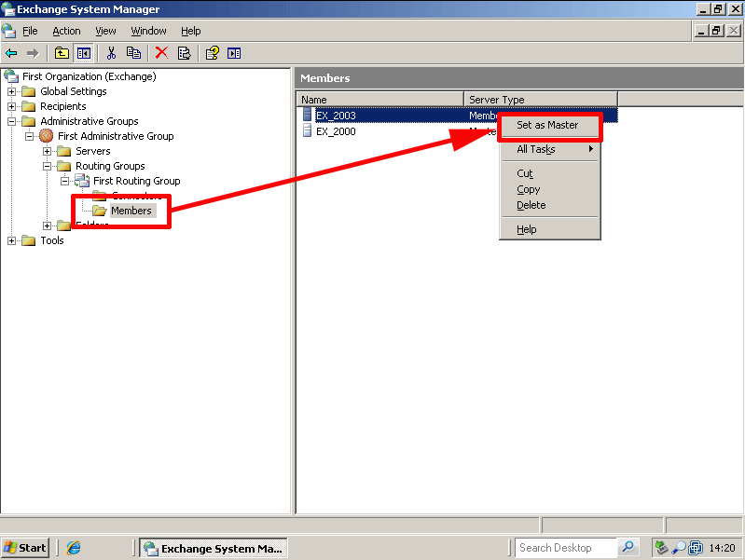
Task: Expand the Recipients node
Action: [11, 106]
